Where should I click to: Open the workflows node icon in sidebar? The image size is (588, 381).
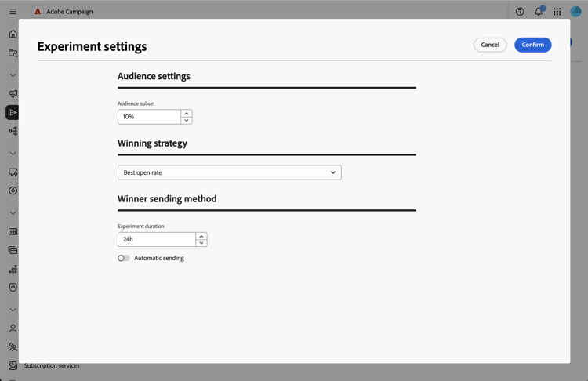click(13, 131)
